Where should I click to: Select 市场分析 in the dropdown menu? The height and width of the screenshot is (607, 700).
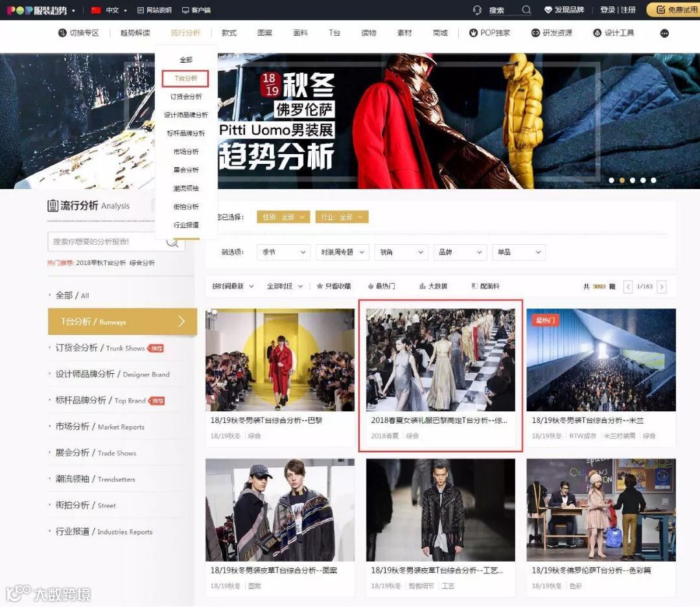pos(186,152)
